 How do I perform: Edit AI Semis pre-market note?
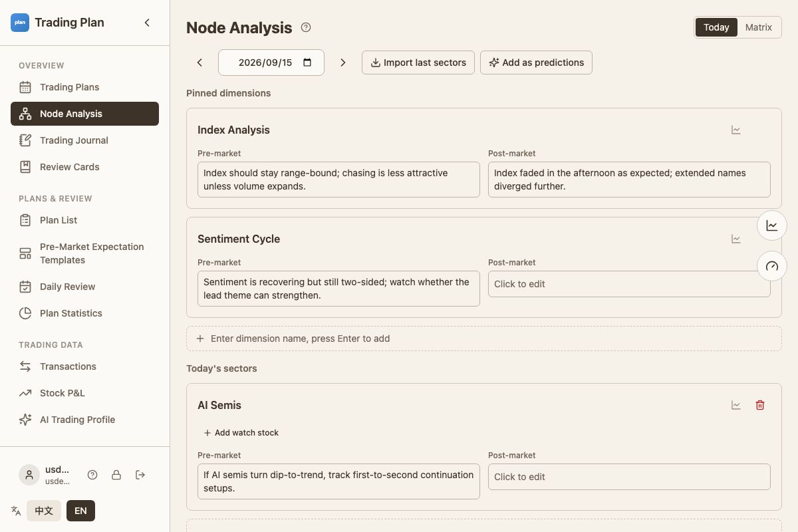tap(338, 481)
